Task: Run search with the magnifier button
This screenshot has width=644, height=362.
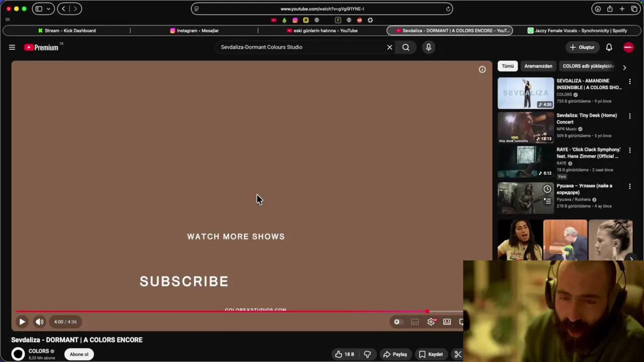Action: click(406, 47)
